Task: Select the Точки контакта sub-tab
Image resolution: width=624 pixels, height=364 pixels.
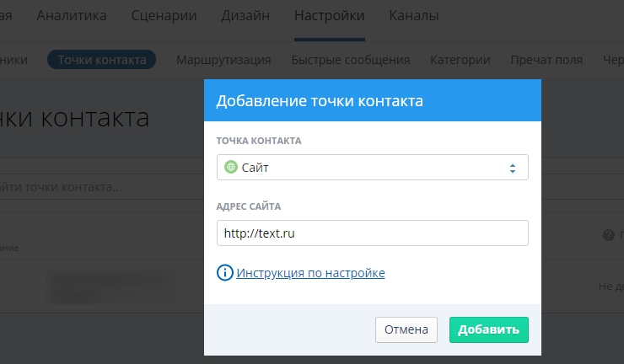Action: coord(101,60)
